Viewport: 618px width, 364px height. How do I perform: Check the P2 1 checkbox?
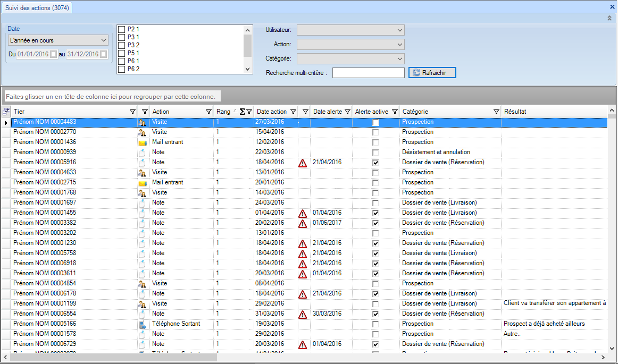pos(121,29)
